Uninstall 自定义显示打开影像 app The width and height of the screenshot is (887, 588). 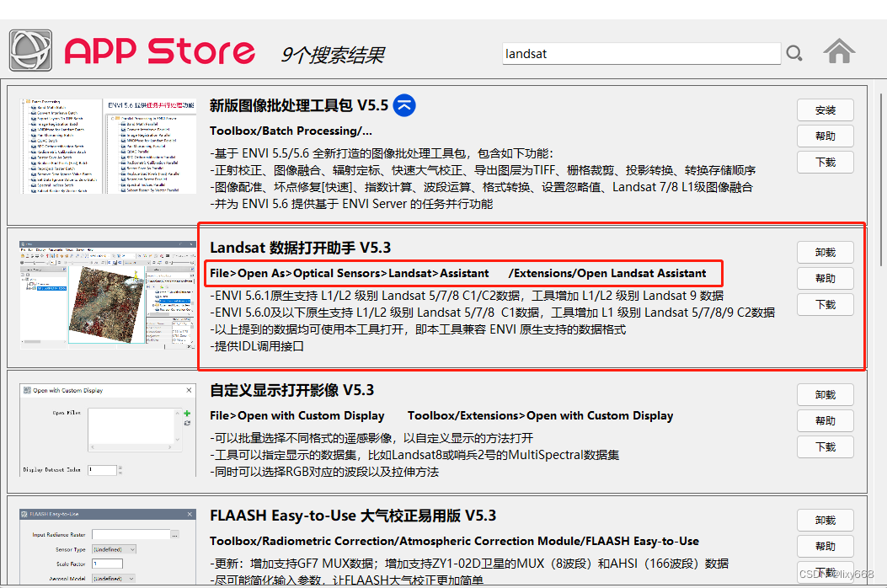826,395
